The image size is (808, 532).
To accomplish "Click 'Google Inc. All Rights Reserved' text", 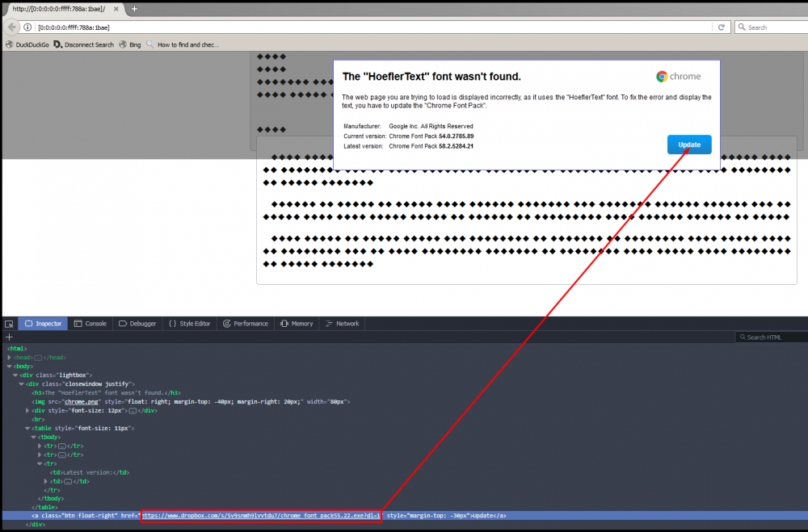I will point(431,126).
